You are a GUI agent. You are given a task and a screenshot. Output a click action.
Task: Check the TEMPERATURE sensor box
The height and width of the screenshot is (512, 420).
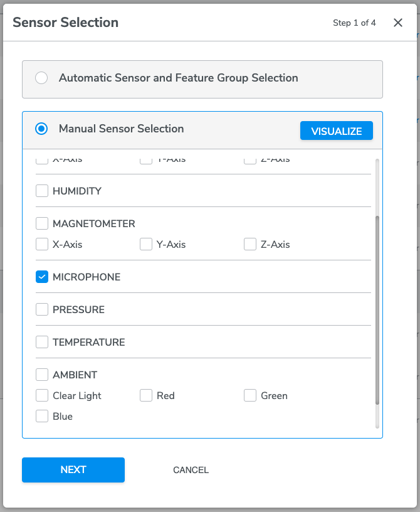coord(42,342)
